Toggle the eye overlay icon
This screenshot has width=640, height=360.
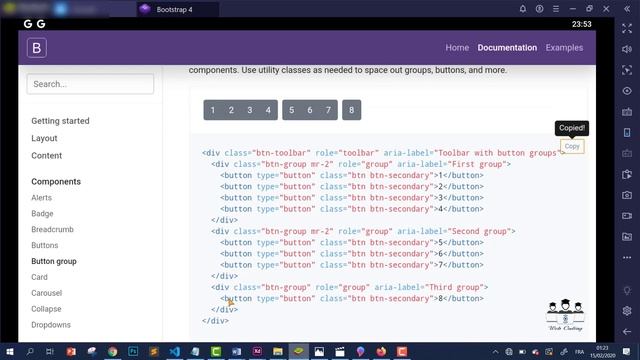(627, 91)
